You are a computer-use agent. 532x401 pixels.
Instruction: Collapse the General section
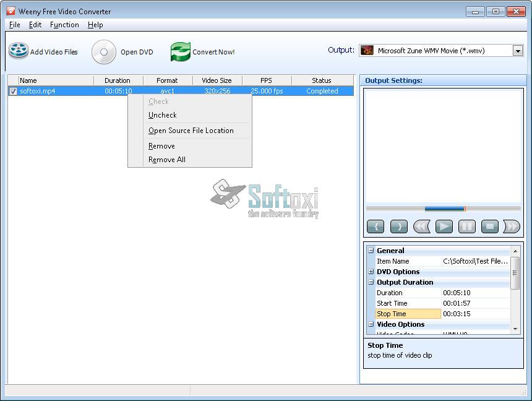[x=371, y=251]
